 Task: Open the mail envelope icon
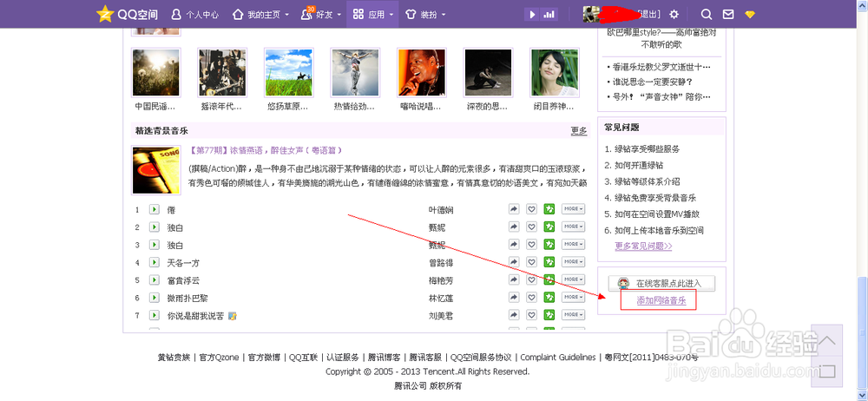click(728, 15)
